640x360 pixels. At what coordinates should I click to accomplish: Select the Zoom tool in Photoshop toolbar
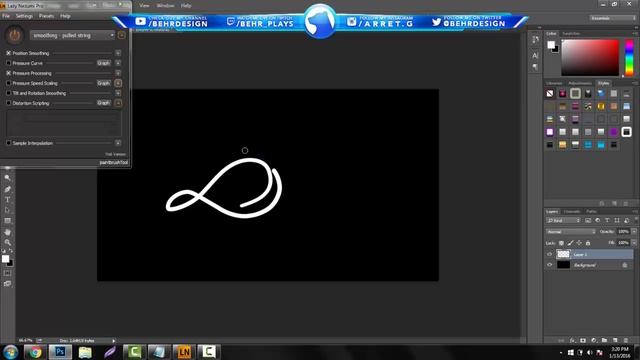click(7, 242)
